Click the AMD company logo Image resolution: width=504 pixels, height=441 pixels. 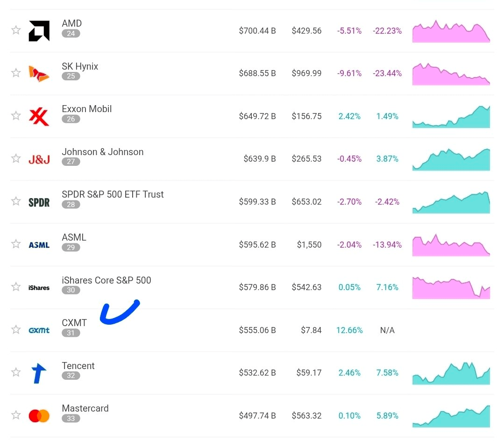click(x=39, y=31)
